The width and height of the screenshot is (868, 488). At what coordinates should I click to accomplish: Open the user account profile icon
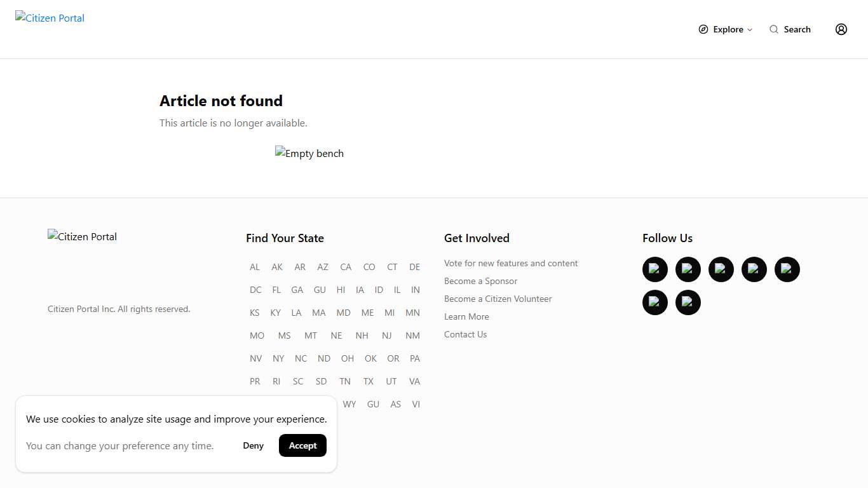click(x=841, y=29)
